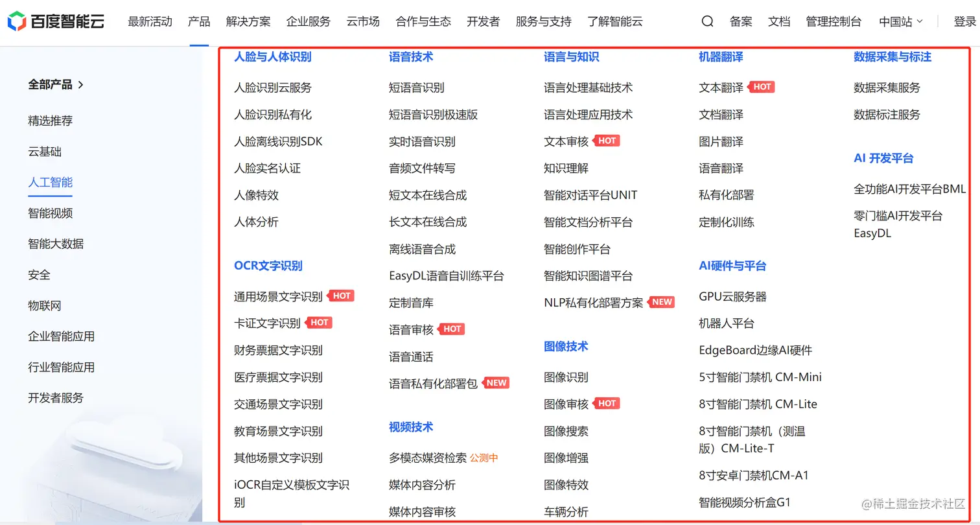Select 智能大数据 in the sidebar
Image resolution: width=980 pixels, height=525 pixels.
(56, 244)
